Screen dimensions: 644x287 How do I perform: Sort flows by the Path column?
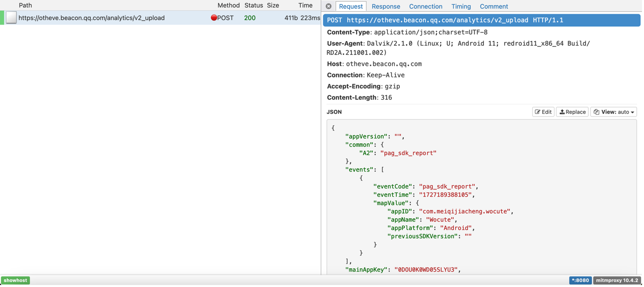[25, 5]
